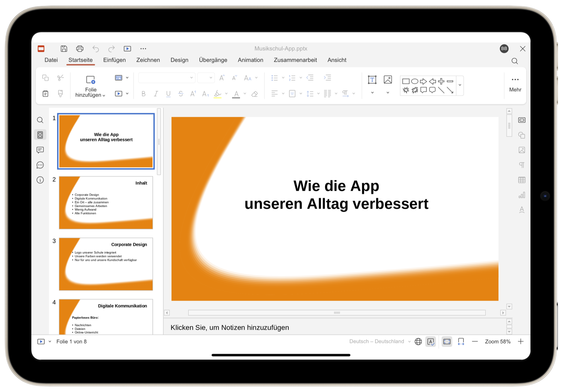Viewport: 562px width, 392px height.
Task: Toggle superscript formatting
Action: point(193,94)
